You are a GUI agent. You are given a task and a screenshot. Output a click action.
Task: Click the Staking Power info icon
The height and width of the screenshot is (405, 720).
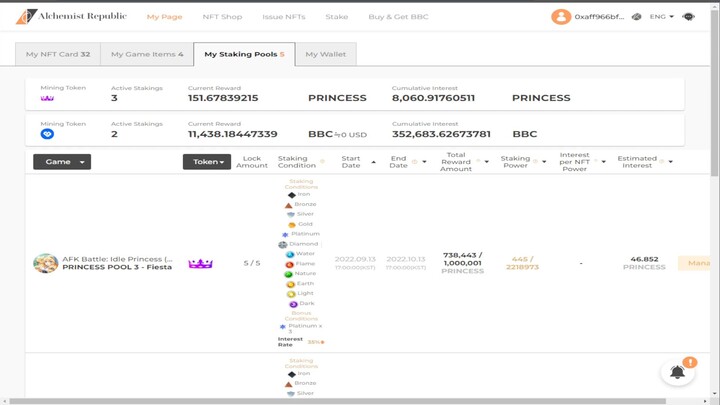(535, 162)
